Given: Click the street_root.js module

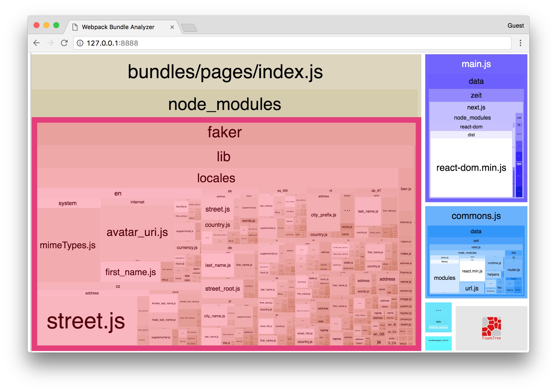Looking at the screenshot, I should coord(223,289).
